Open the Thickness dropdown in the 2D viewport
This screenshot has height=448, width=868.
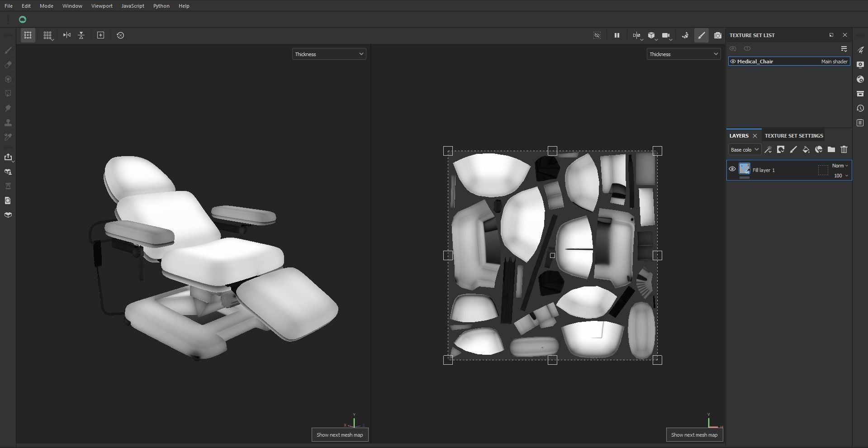point(683,54)
